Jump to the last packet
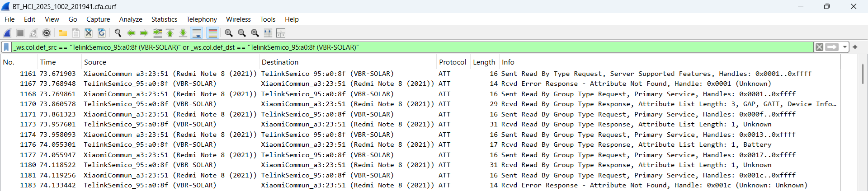The height and width of the screenshot is (191, 868). [183, 33]
